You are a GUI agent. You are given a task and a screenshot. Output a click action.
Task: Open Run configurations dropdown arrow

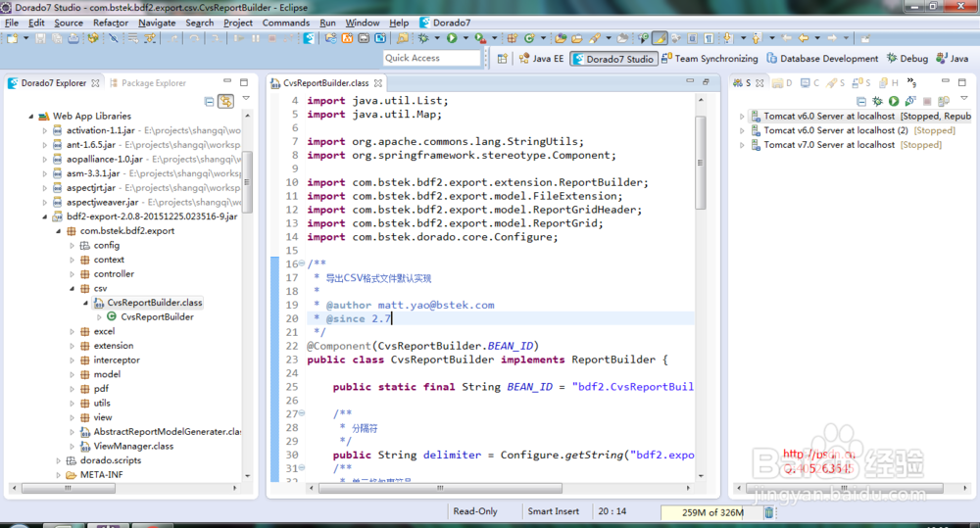tap(465, 38)
